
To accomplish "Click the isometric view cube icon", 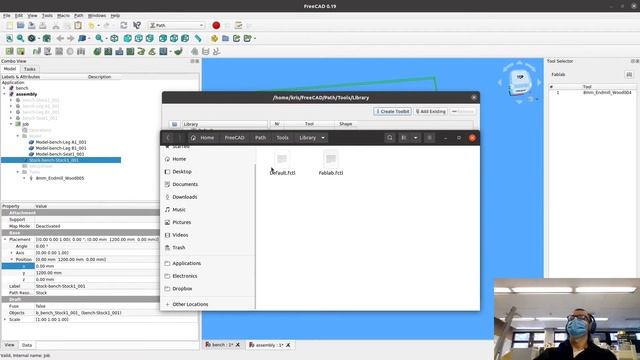I will [114, 38].
